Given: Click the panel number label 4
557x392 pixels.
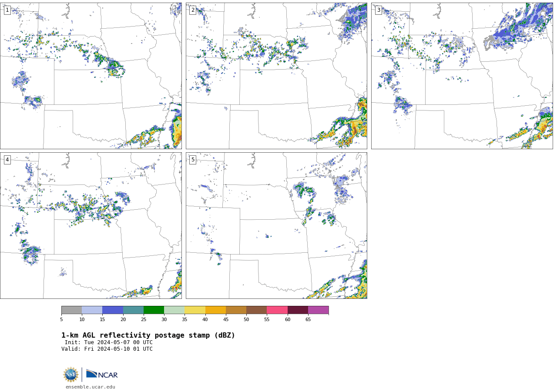Looking at the screenshot, I should click(7, 160).
